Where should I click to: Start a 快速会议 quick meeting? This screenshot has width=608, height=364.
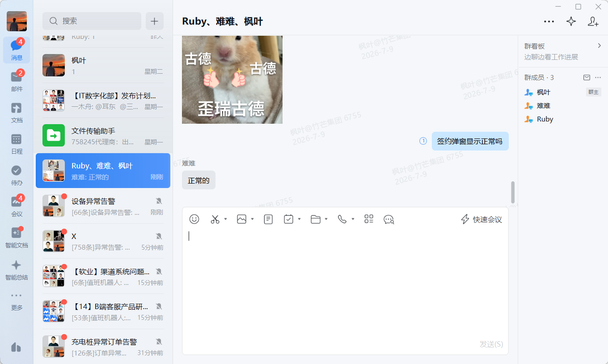(481, 219)
